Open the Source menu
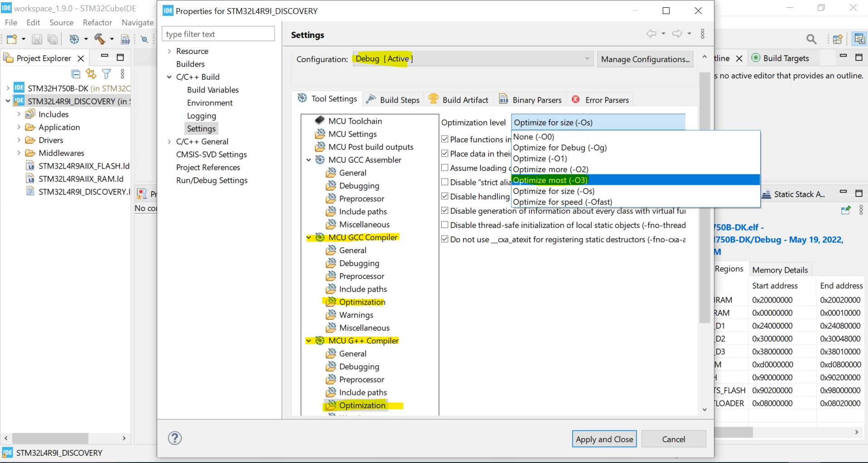Screen dimensions: 868x463 tap(62, 22)
